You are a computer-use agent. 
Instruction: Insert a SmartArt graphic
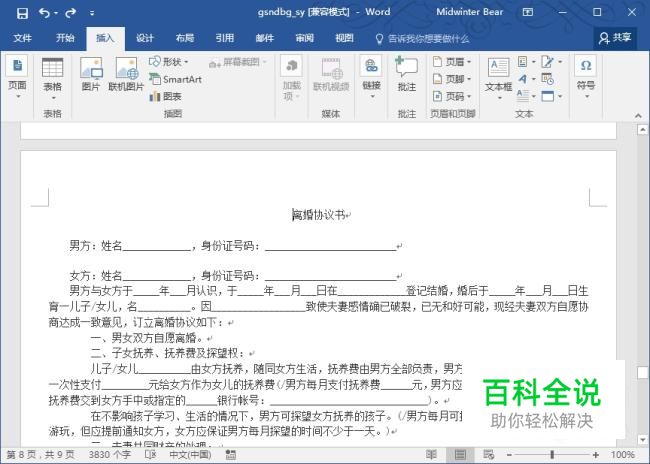[x=175, y=79]
